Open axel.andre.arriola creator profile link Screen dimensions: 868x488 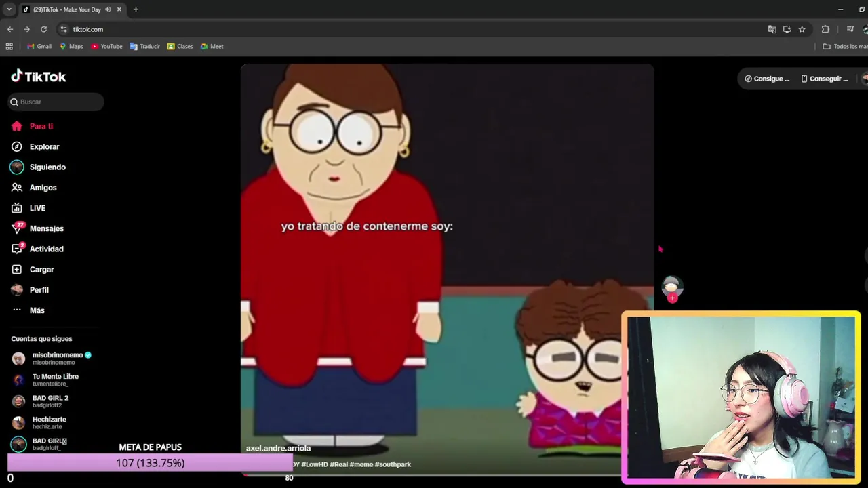tap(278, 448)
